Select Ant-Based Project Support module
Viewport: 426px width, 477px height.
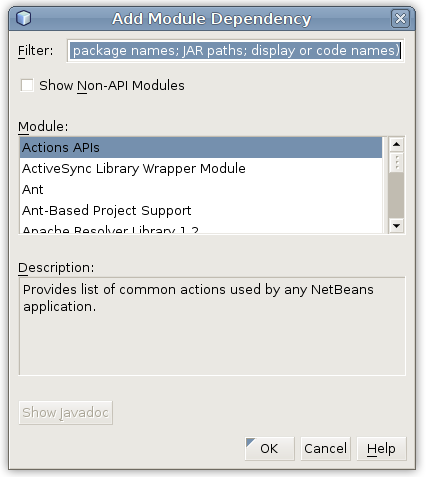(x=201, y=210)
